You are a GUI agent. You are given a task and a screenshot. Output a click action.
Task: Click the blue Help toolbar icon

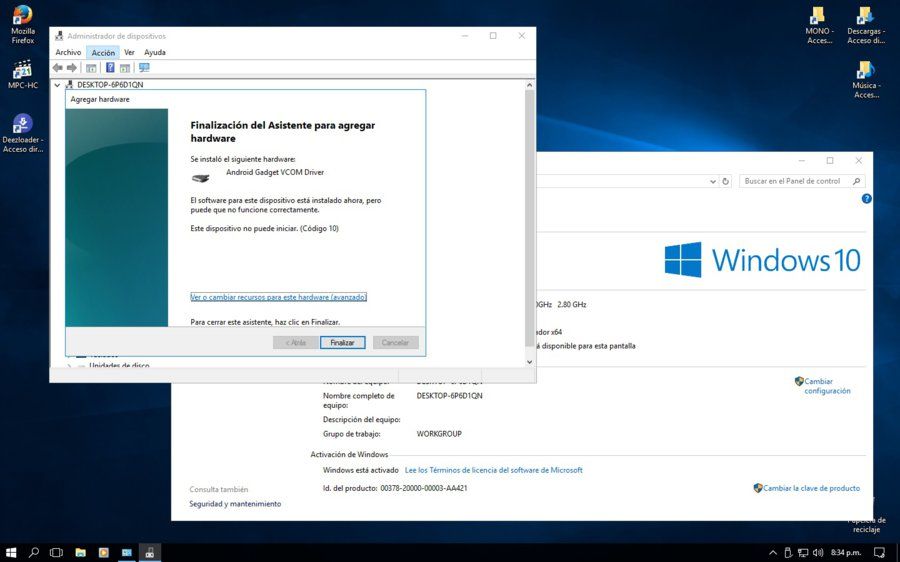110,68
